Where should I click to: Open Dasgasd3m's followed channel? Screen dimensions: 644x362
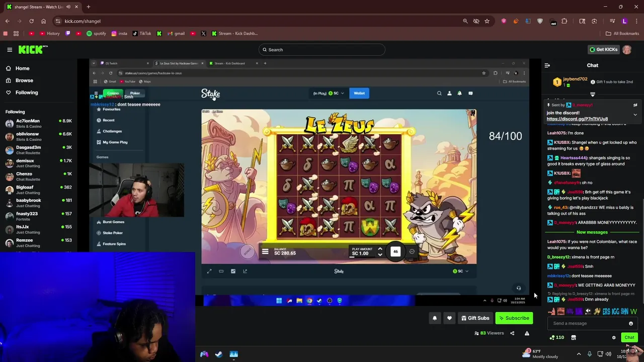click(x=38, y=150)
